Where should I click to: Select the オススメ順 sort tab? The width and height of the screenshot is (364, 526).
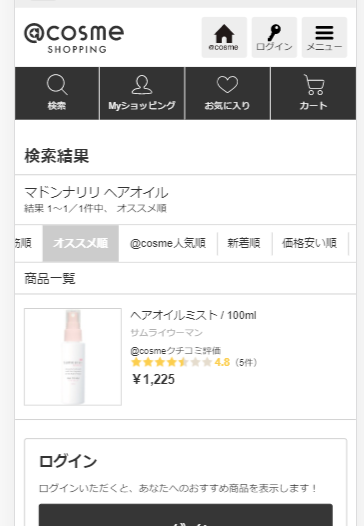[81, 243]
